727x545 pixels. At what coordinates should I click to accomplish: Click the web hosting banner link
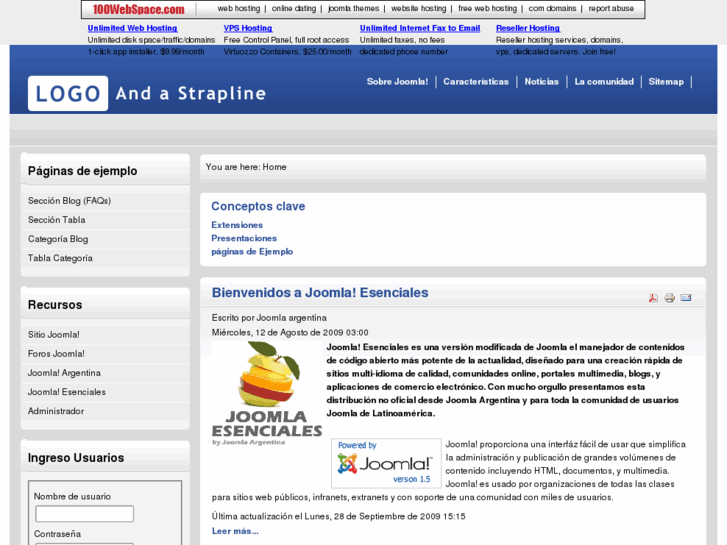click(x=239, y=8)
